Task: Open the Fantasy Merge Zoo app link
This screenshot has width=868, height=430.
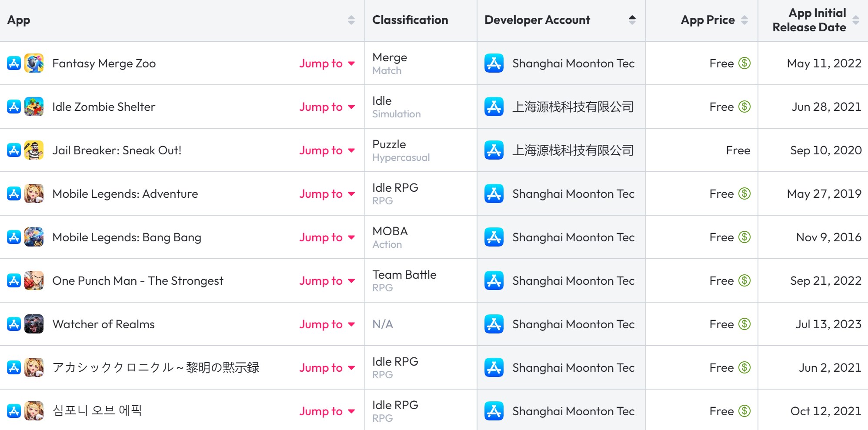Action: (104, 63)
